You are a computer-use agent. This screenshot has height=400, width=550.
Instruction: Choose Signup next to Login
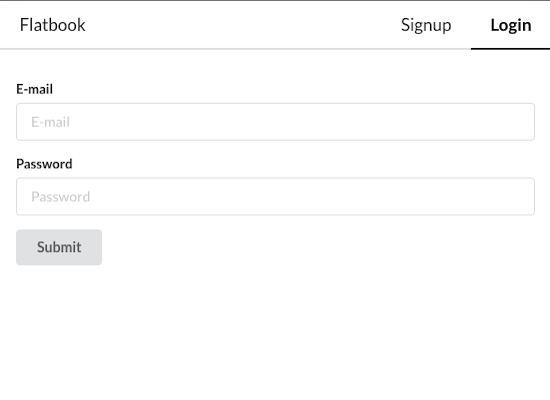tap(426, 25)
